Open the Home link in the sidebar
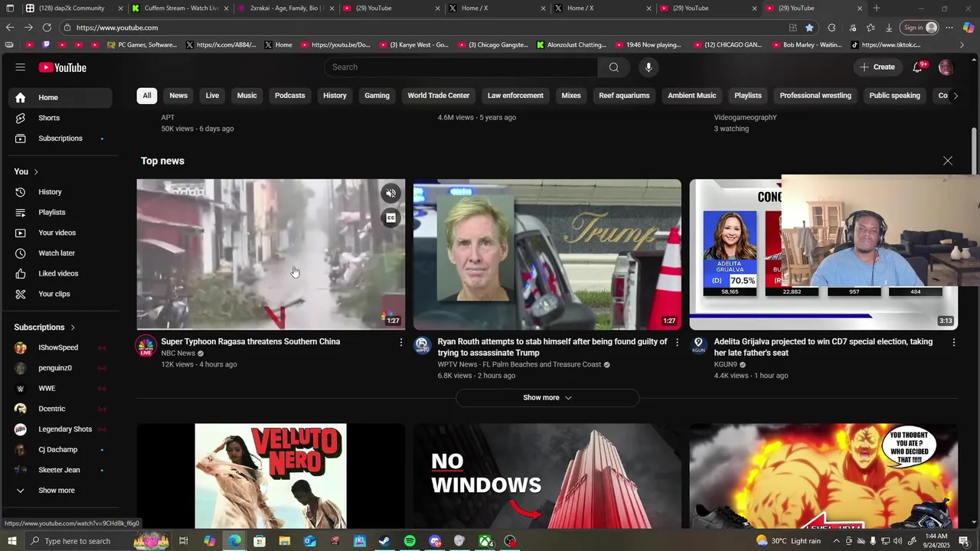 pos(59,97)
